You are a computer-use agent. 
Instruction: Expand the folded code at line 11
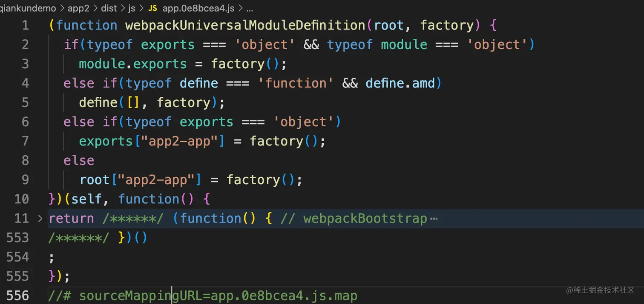click(x=40, y=219)
